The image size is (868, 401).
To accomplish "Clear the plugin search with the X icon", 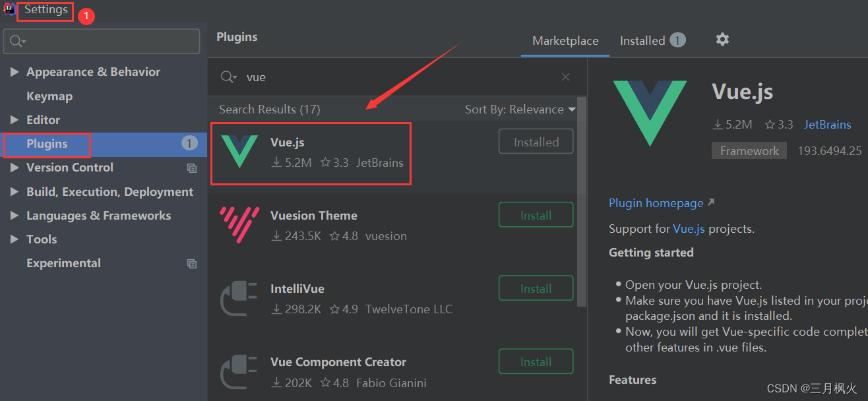I will 565,77.
